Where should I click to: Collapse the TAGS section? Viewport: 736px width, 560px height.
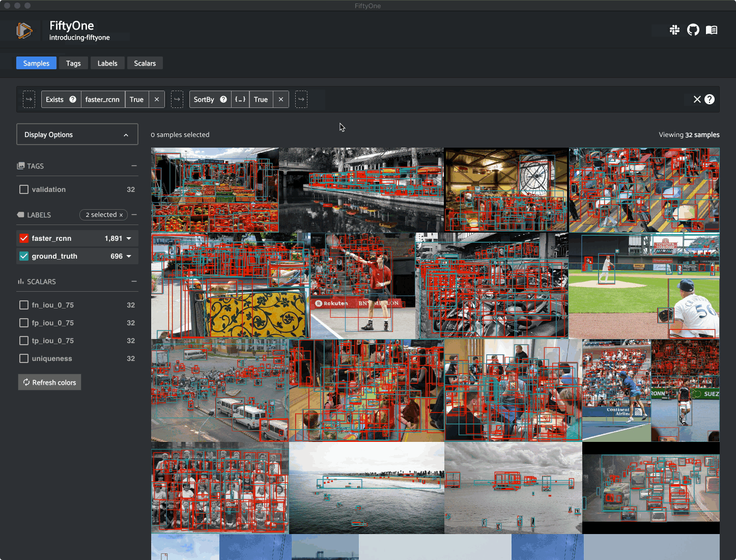(134, 166)
